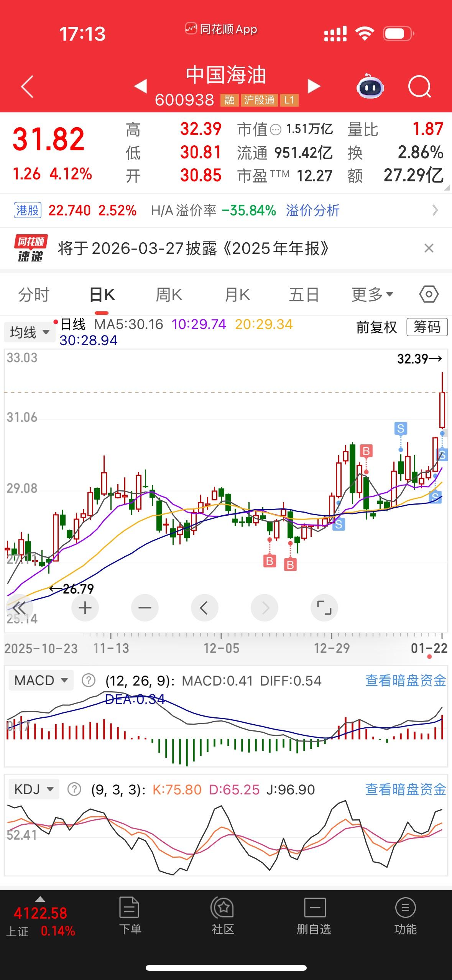Toggle the 筹码 chip distribution button

pyautogui.click(x=427, y=327)
